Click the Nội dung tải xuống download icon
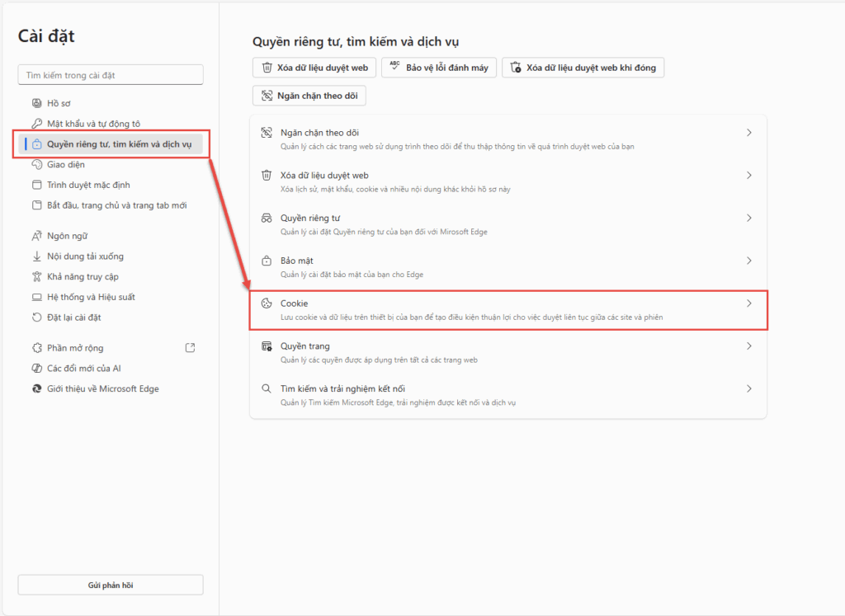 coord(36,256)
